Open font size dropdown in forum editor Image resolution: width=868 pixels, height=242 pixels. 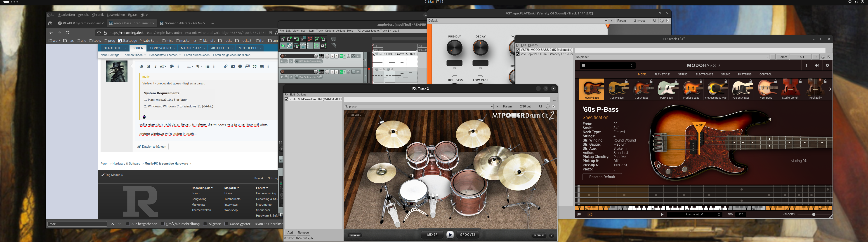click(163, 67)
